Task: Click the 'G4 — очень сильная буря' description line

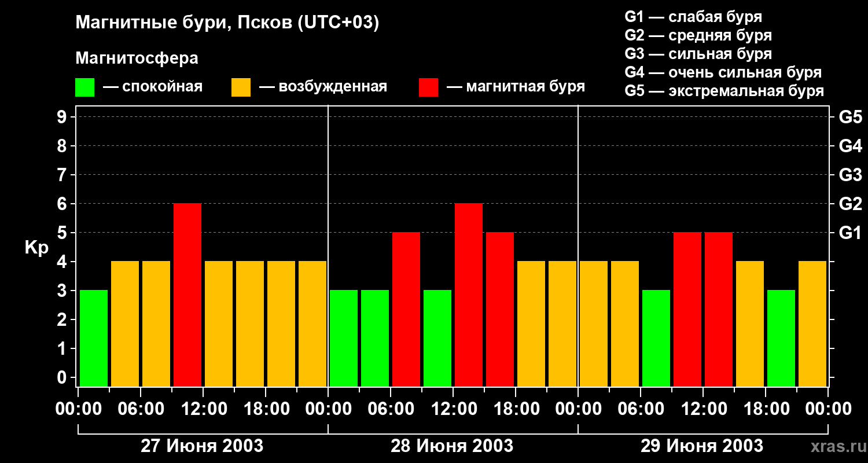Action: [723, 72]
